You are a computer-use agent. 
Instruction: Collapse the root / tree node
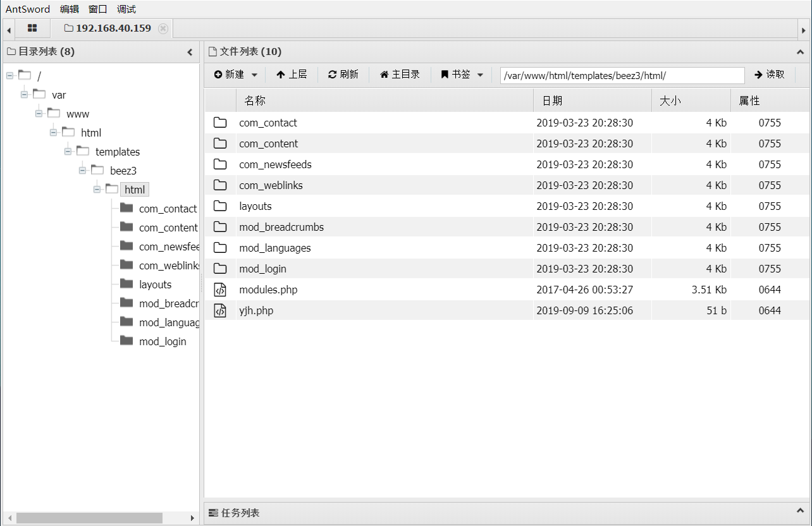(9, 76)
